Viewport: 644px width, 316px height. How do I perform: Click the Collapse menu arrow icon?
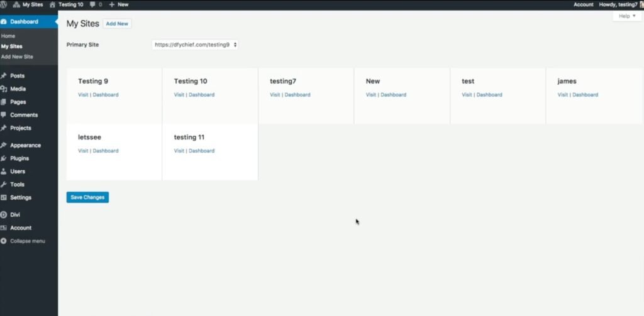tap(4, 241)
